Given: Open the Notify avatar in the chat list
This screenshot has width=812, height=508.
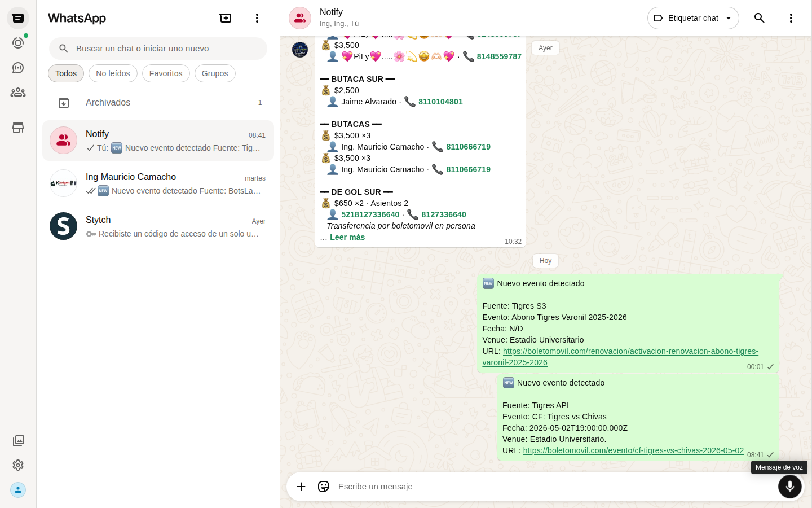Looking at the screenshot, I should 64,141.
